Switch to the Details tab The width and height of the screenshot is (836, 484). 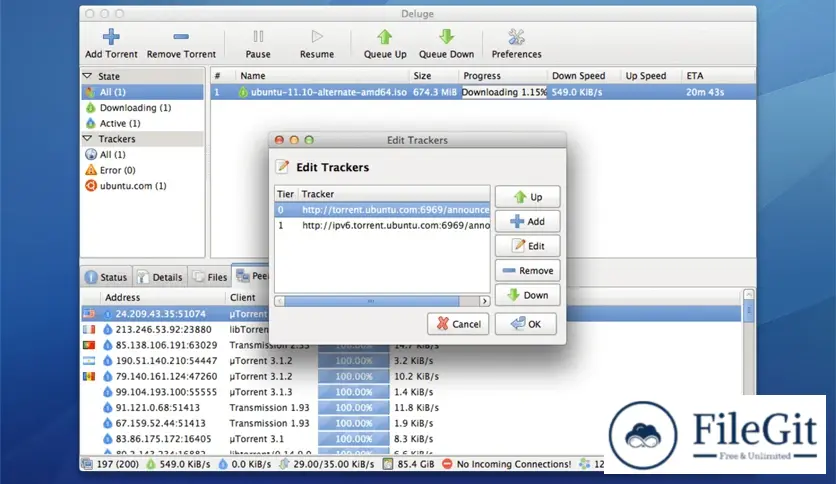point(160,277)
